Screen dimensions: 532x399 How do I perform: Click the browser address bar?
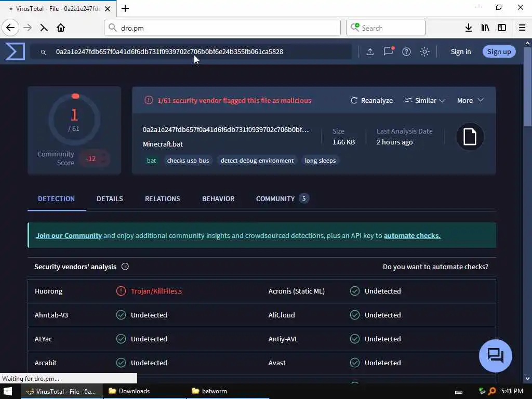click(222, 28)
